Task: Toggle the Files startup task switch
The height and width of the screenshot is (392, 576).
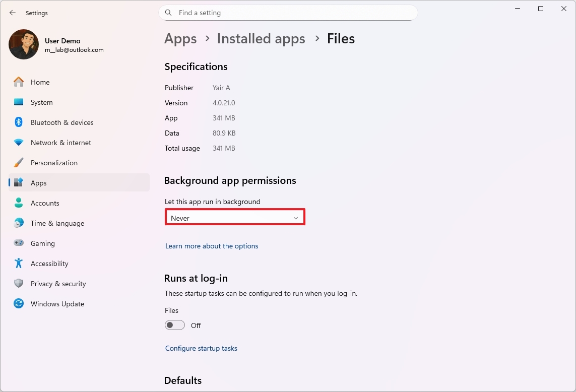Action: (175, 325)
